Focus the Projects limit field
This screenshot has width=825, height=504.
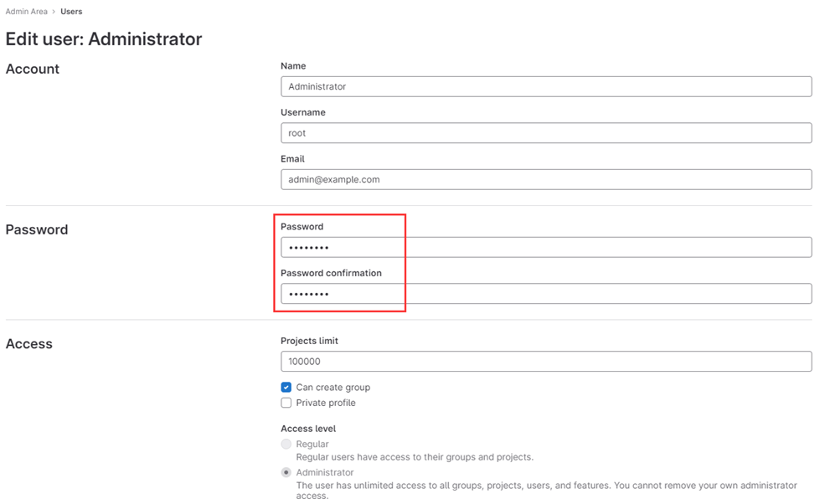546,362
